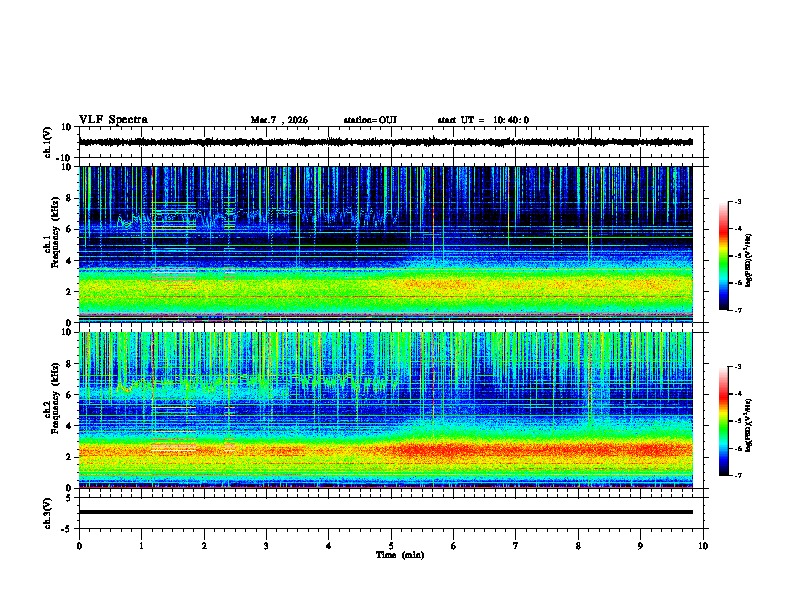Viewport: 792px width, 612px height.
Task: Click the "4" kHz tick of ch.2 spectrogram
Action: tap(70, 426)
